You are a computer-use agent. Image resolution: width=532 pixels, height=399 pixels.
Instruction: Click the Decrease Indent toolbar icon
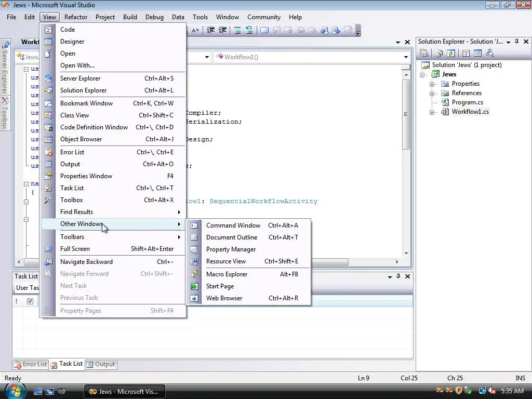(x=211, y=30)
